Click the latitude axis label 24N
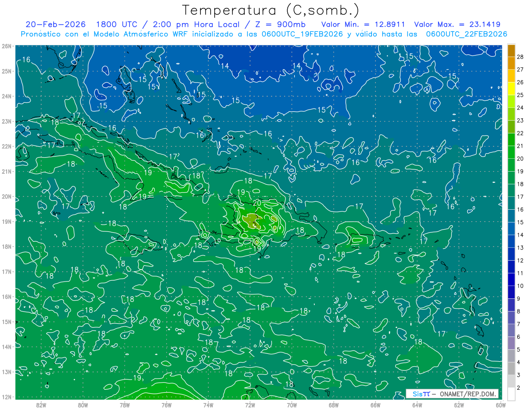The height and width of the screenshot is (411, 532). 7,96
